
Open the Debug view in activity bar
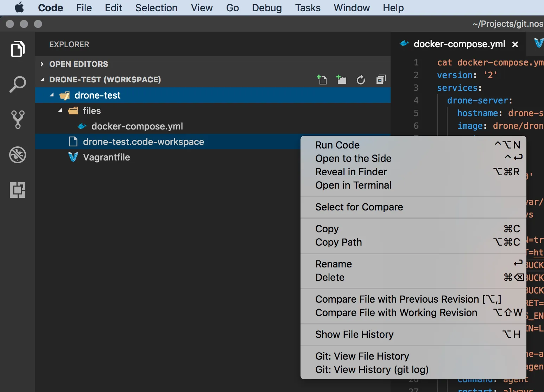(x=18, y=155)
